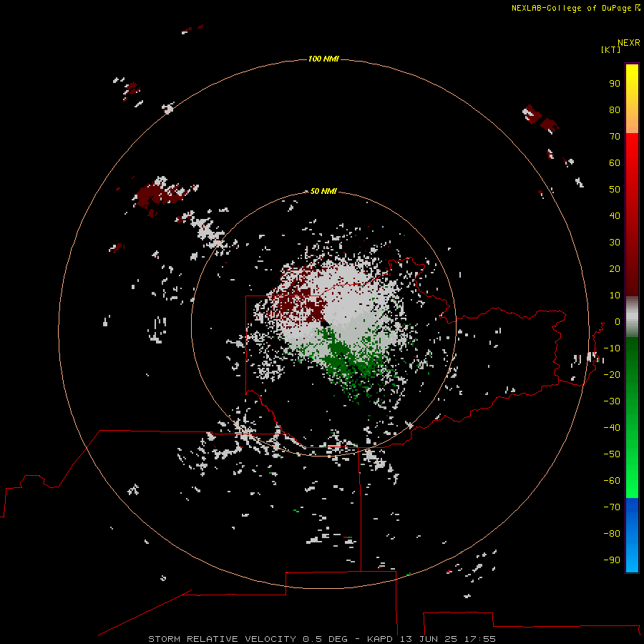This screenshot has height=644, width=644.
Task: Click the -10 value on velocity scale
Action: pos(612,348)
